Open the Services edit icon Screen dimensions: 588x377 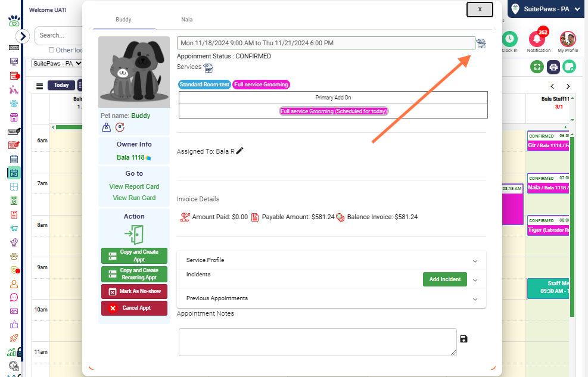[208, 67]
